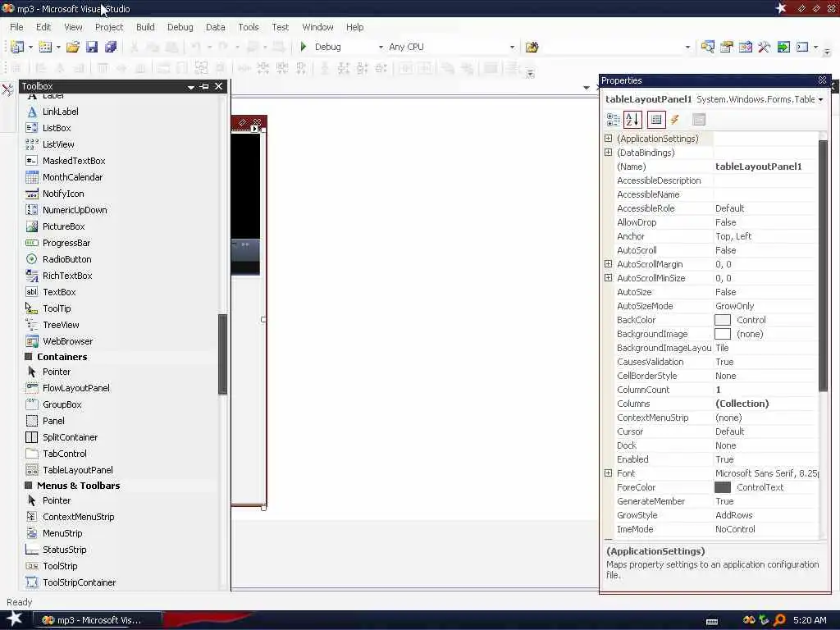Screen dimensions: 840x630
Task: Click the Anchor property value Top, Left
Action: point(766,236)
